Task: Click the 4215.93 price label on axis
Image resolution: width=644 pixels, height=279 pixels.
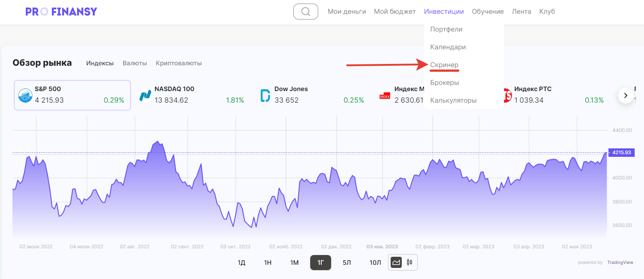Action: (621, 152)
